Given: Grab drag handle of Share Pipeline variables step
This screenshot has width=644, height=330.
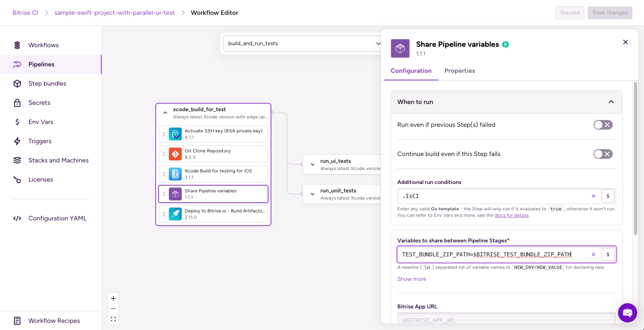Looking at the screenshot, I should point(164,194).
